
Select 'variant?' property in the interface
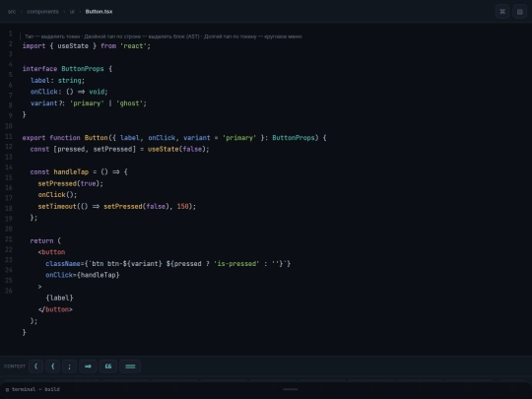tap(47, 103)
